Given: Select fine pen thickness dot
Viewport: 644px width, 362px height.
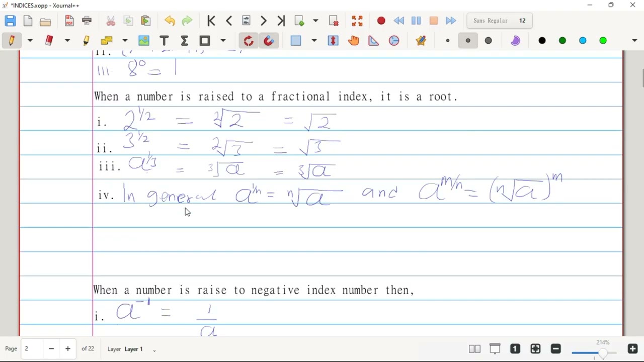Looking at the screenshot, I should coord(448,41).
